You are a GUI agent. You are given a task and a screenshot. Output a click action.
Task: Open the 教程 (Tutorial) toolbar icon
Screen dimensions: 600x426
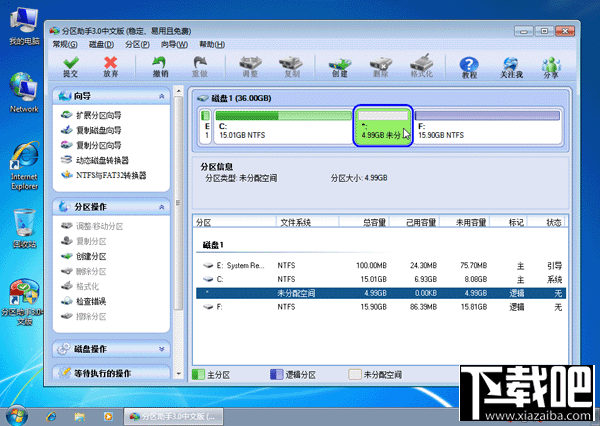pos(469,66)
